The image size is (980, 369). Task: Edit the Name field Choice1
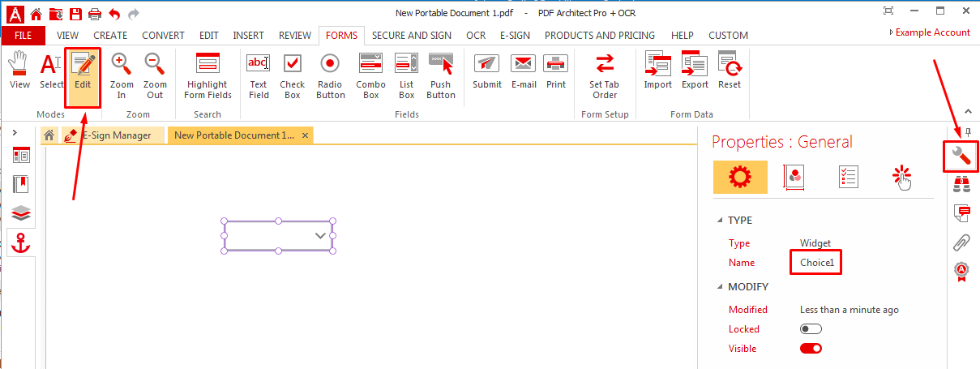pyautogui.click(x=816, y=263)
